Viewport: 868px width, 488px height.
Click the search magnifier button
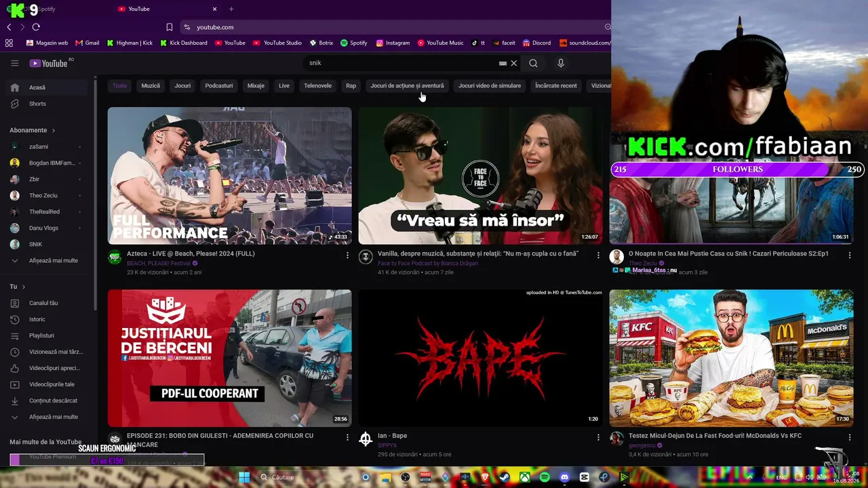click(533, 63)
